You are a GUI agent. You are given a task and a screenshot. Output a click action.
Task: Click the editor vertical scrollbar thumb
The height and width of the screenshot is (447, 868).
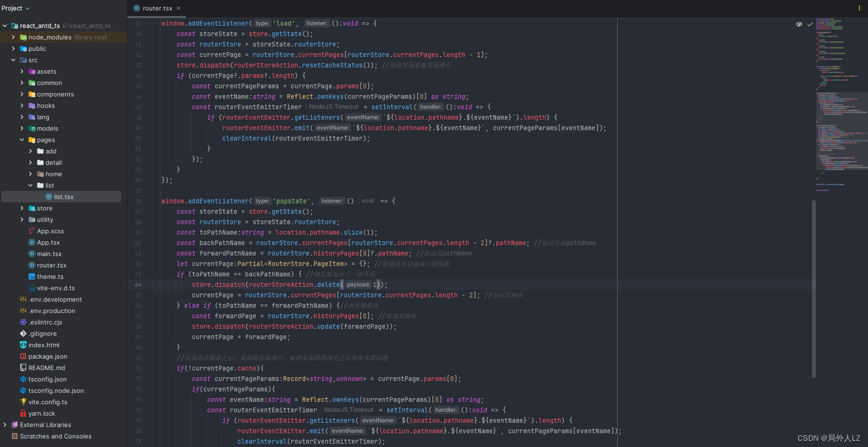click(x=814, y=289)
